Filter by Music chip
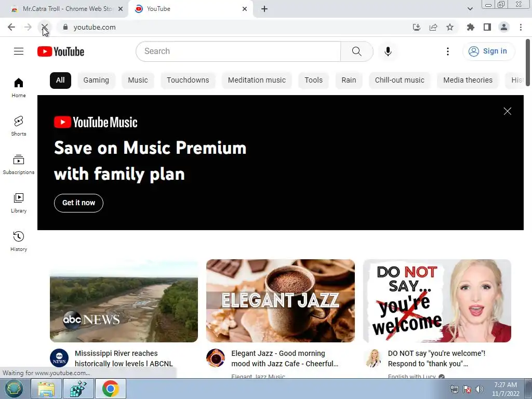 [138, 81]
